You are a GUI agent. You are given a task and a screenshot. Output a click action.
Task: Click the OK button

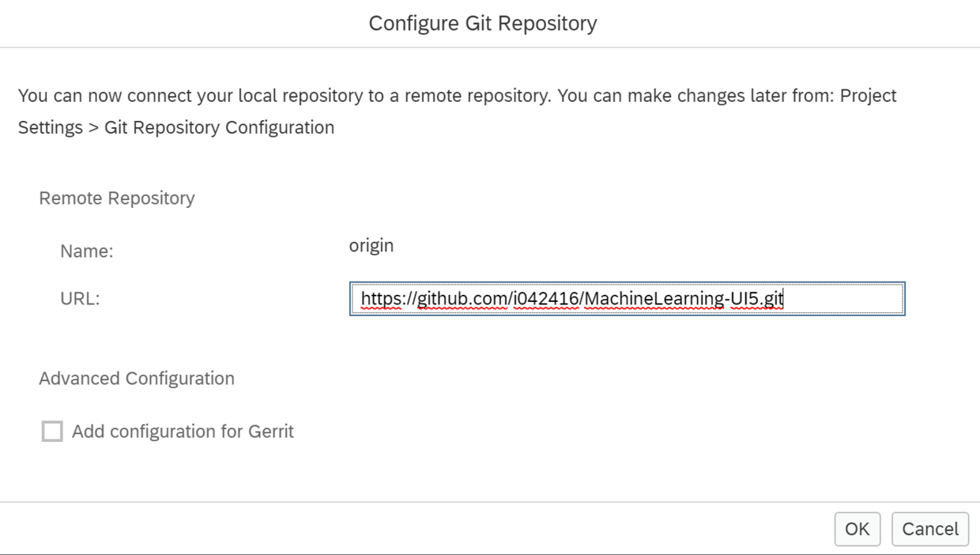[857, 529]
